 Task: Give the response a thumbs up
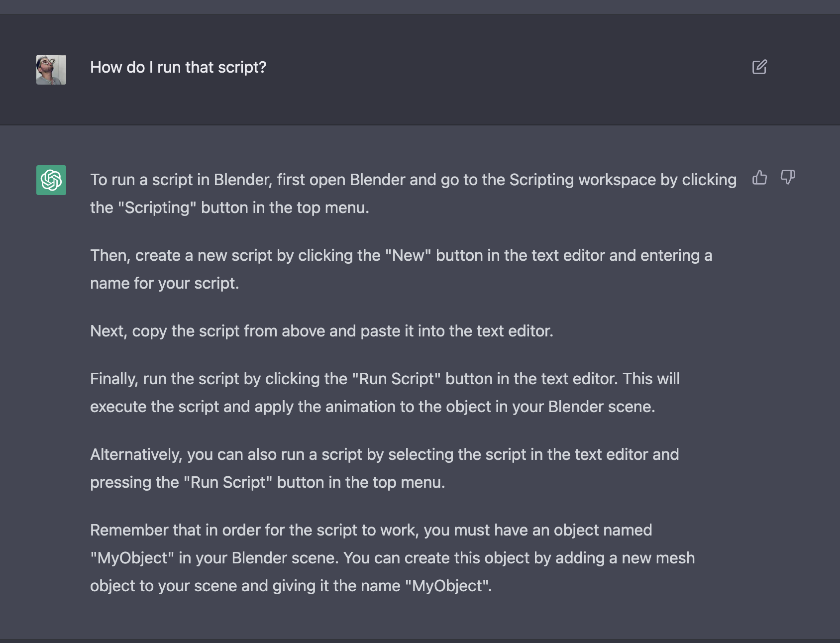click(x=759, y=177)
